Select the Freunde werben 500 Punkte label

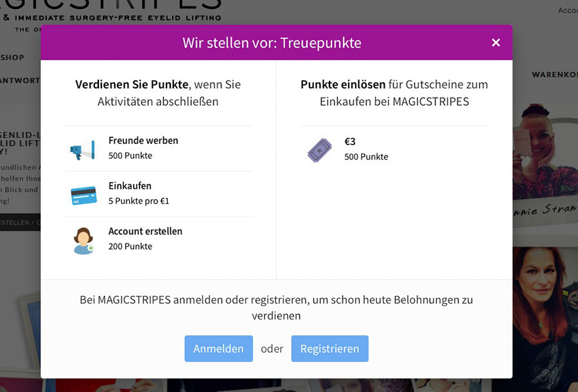click(x=143, y=148)
